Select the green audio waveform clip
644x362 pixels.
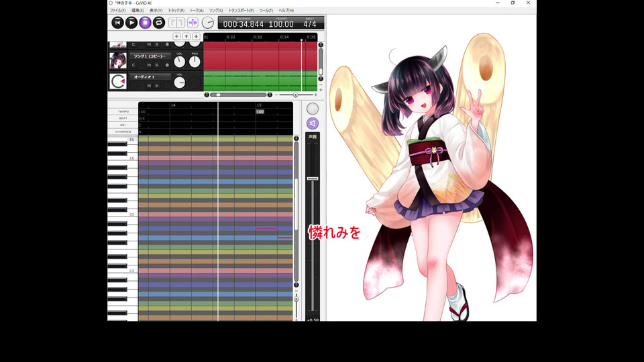point(260,81)
